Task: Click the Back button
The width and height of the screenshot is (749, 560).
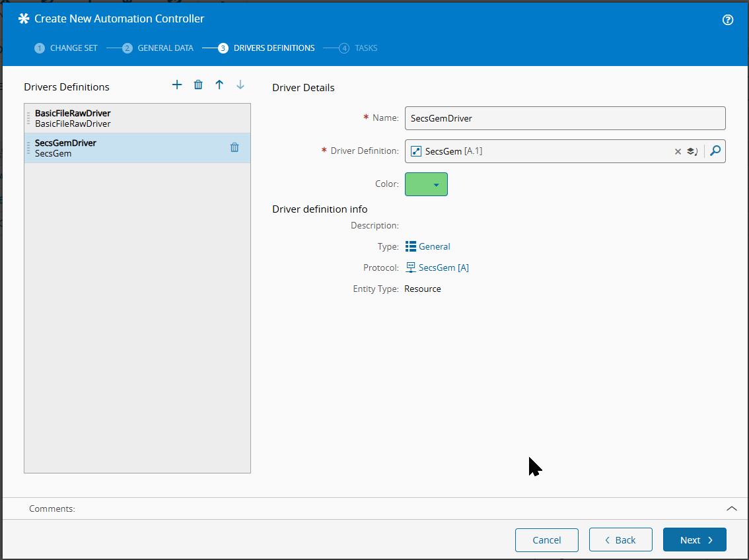Action: (x=620, y=540)
